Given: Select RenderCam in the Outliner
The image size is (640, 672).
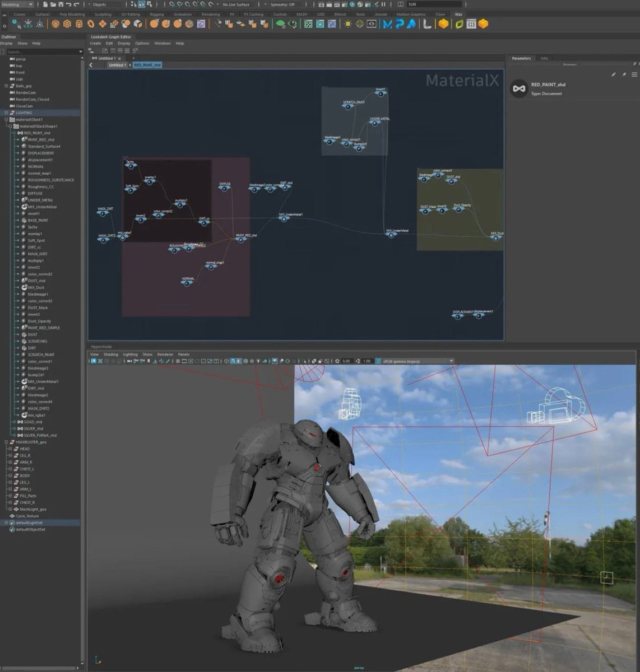Looking at the screenshot, I should tap(26, 92).
